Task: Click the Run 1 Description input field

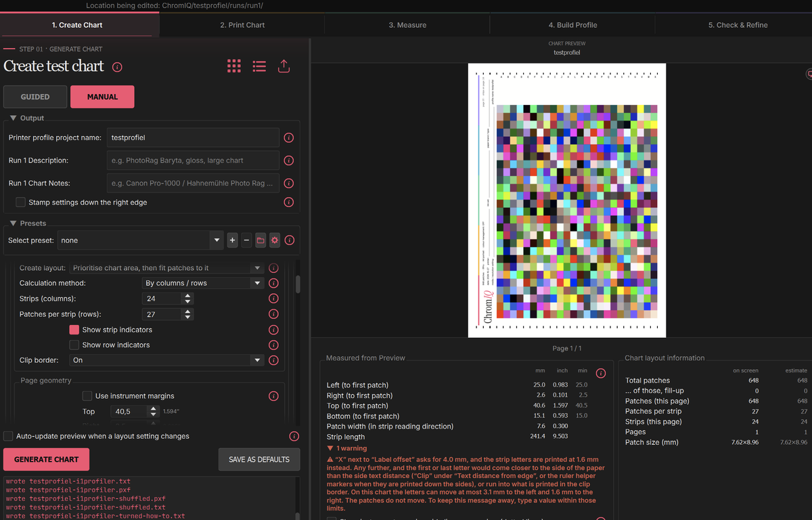Action: [x=193, y=160]
